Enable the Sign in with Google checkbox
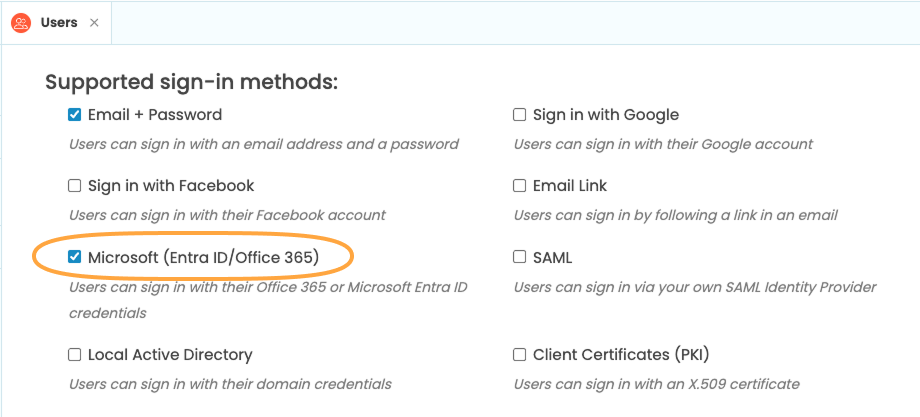920x417 pixels. [520, 115]
